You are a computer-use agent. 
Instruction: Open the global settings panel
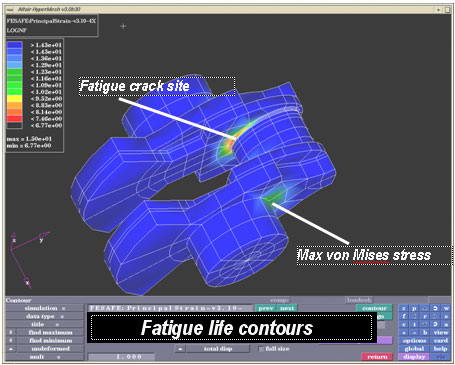tap(414, 349)
